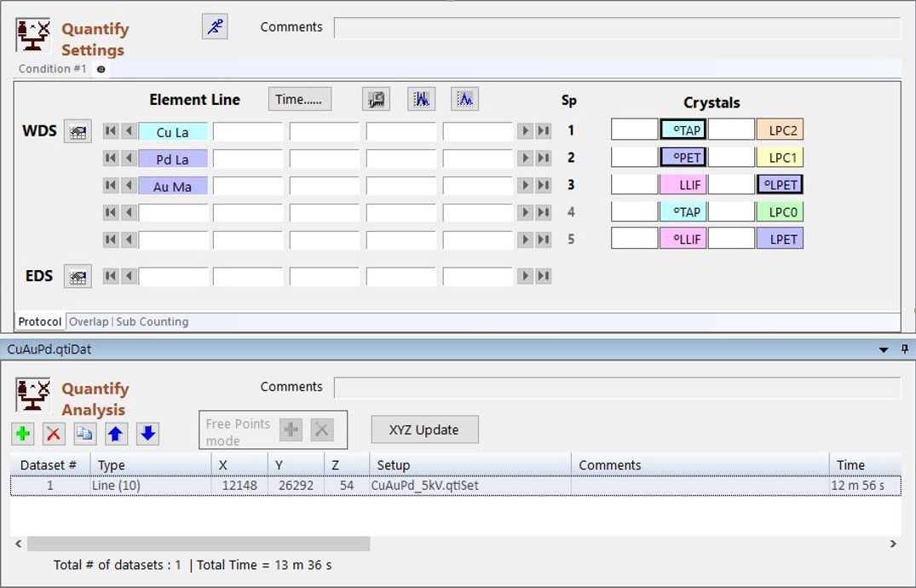916x588 pixels.
Task: Click the 'Total Time = 13 m 36 s' status text
Action: pyautogui.click(x=264, y=565)
